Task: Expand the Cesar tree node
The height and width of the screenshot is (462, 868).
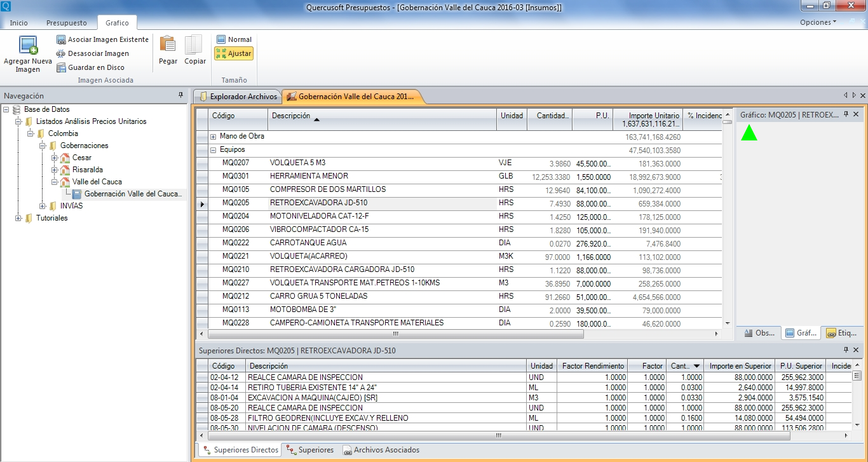Action: pos(55,158)
